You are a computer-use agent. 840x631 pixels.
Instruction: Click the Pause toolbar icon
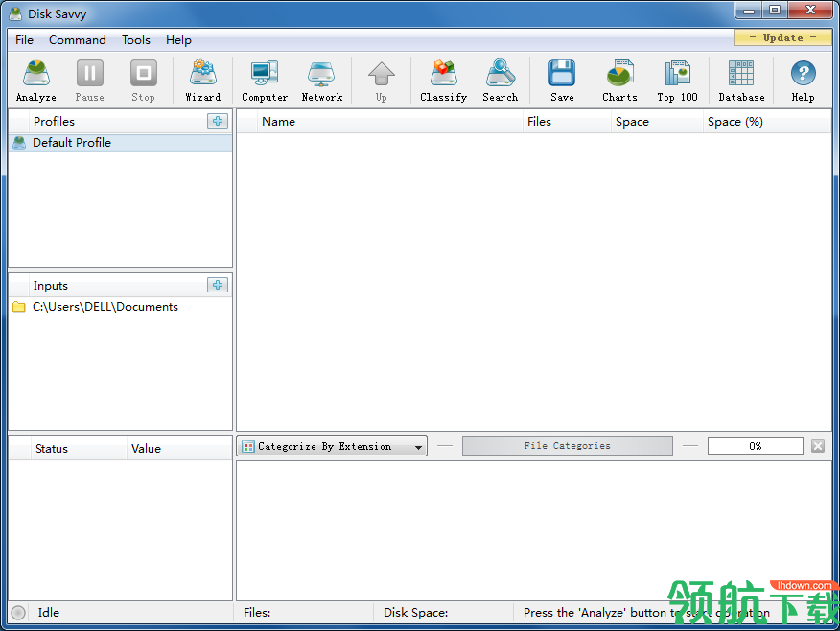click(89, 81)
